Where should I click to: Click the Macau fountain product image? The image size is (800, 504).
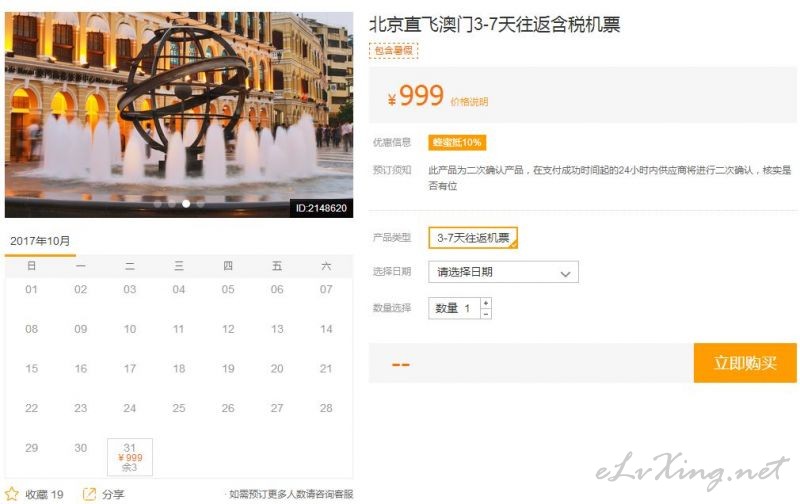pos(179,115)
